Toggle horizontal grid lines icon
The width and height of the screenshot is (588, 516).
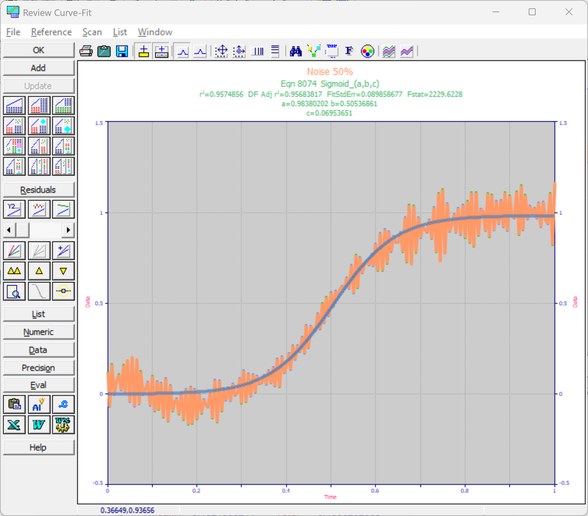click(x=275, y=51)
